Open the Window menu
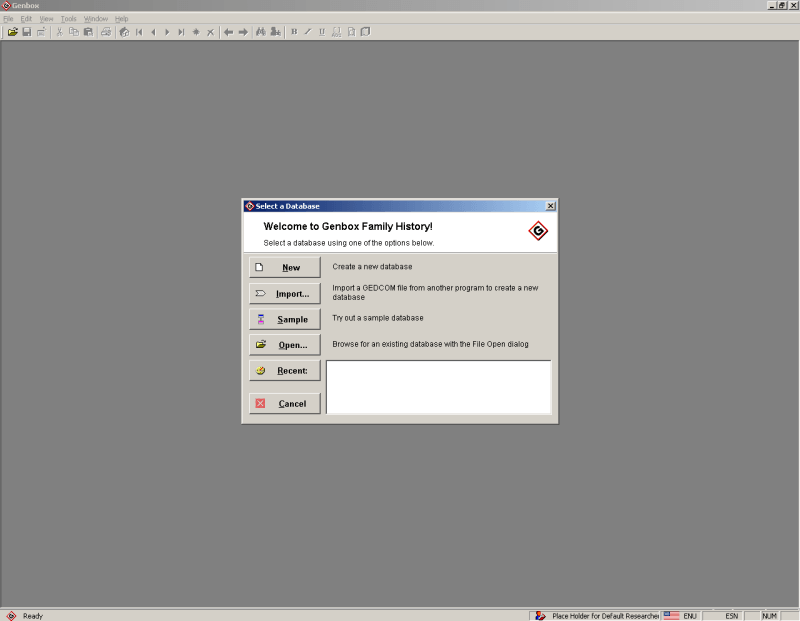 click(96, 18)
